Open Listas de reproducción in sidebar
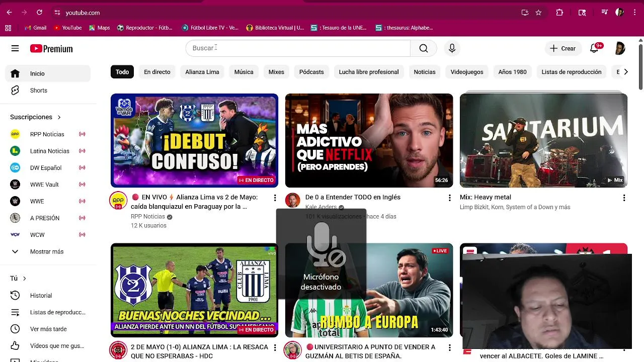Viewport: 644px width, 362px height. click(x=48, y=312)
